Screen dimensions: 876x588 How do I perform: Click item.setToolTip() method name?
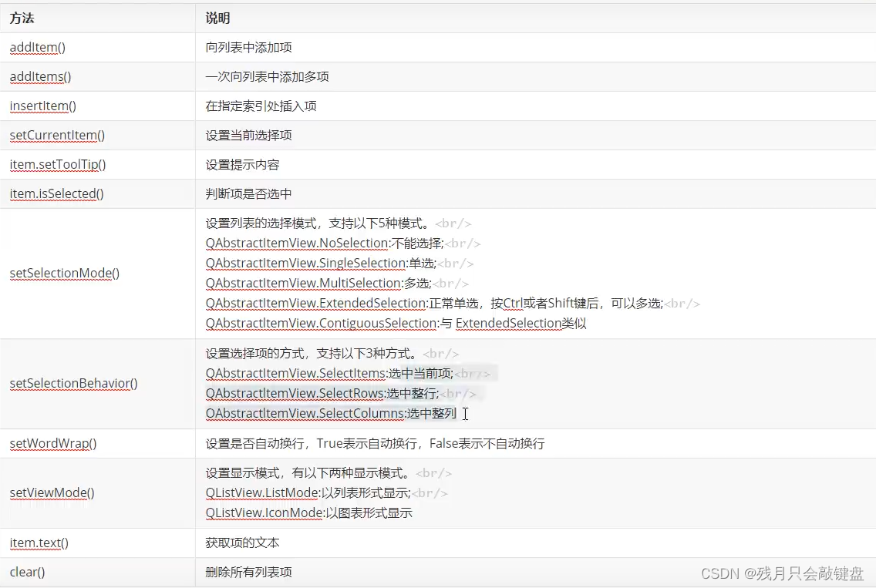point(58,165)
